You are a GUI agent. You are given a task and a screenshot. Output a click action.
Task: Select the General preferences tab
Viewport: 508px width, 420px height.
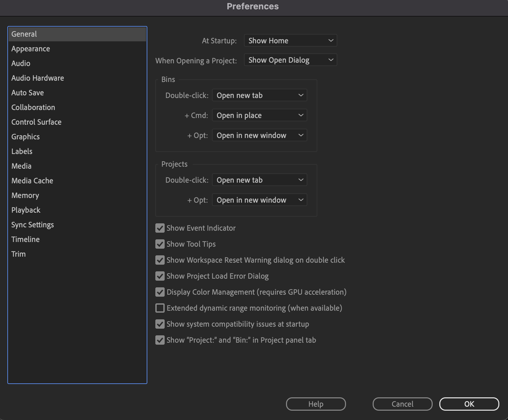click(x=24, y=34)
